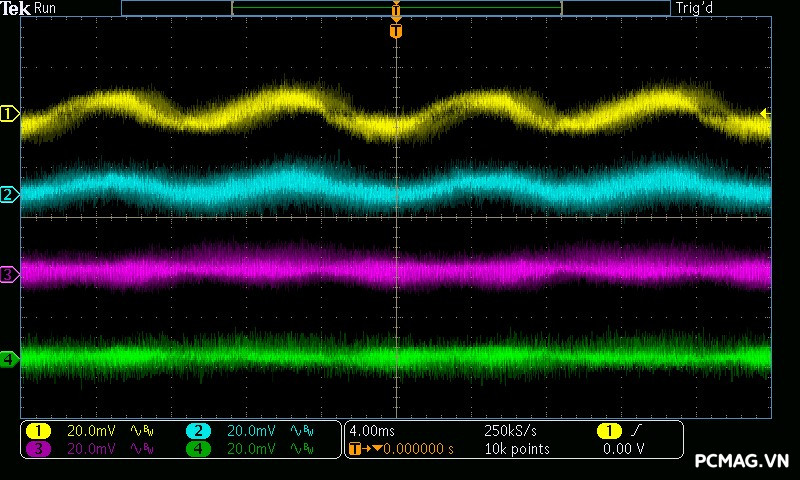Click the magenta channel 3 ground marker
The image size is (800, 480).
9,273
